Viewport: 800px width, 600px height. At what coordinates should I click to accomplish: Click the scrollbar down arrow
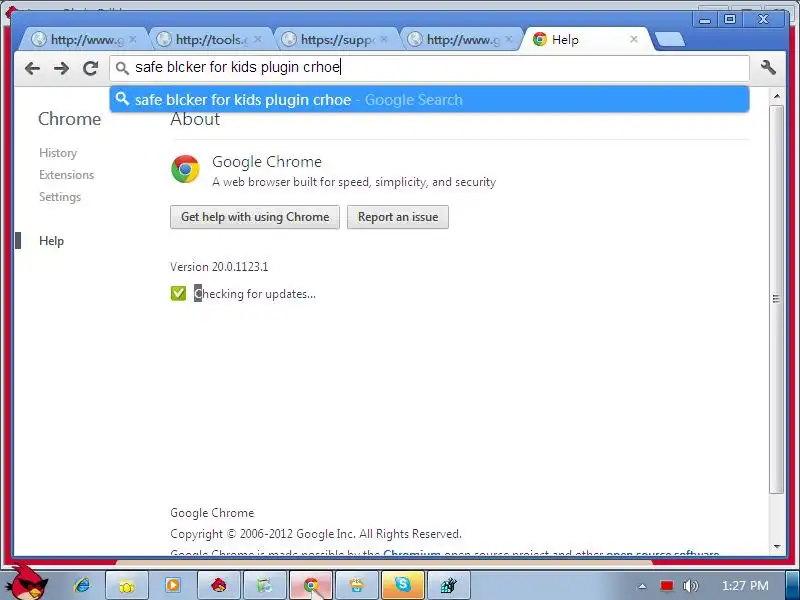(x=777, y=546)
